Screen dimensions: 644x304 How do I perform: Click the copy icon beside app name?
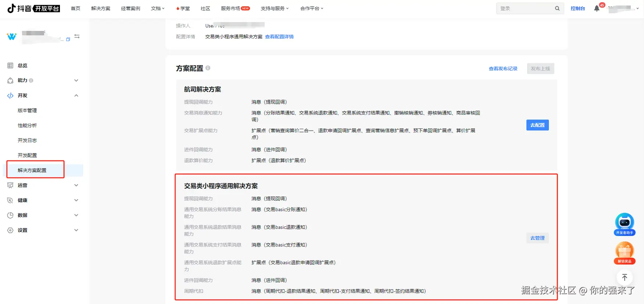click(x=68, y=39)
